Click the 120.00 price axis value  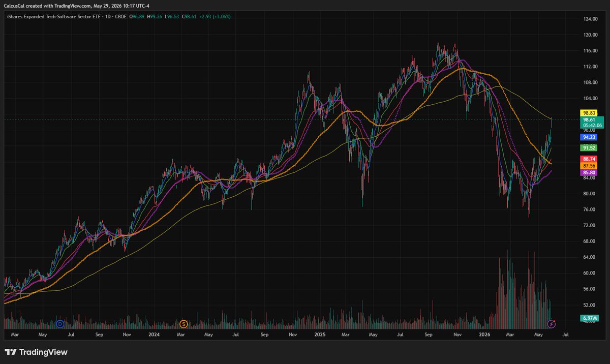(590, 35)
